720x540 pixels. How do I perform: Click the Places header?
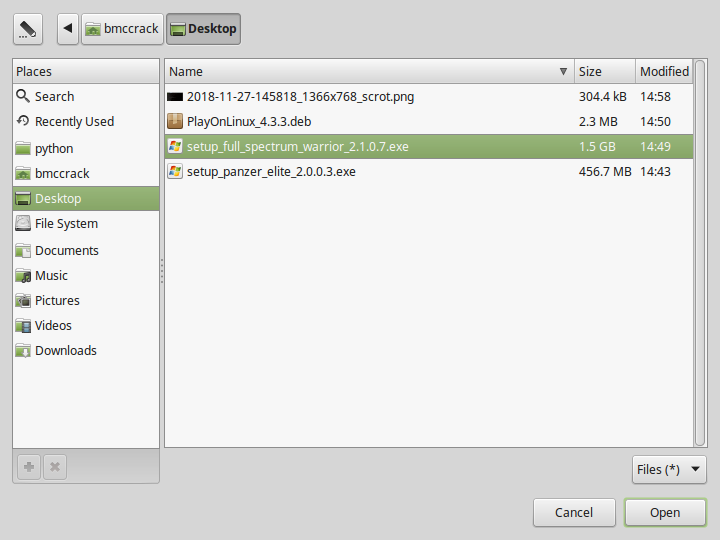(86, 71)
